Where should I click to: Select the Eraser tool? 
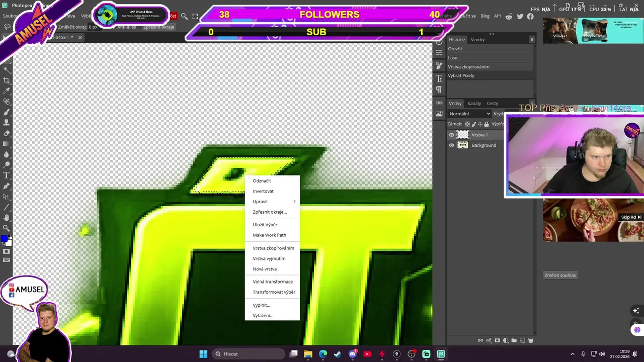7,133
